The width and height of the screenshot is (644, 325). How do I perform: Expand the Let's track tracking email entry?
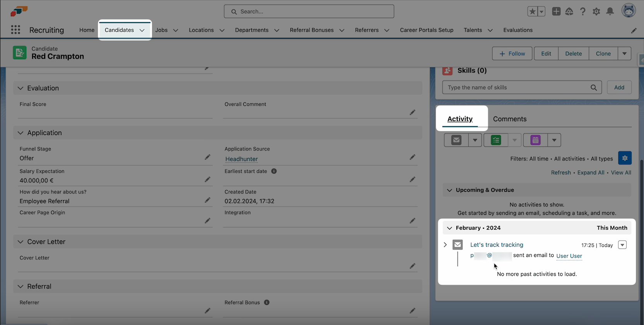[x=445, y=245]
